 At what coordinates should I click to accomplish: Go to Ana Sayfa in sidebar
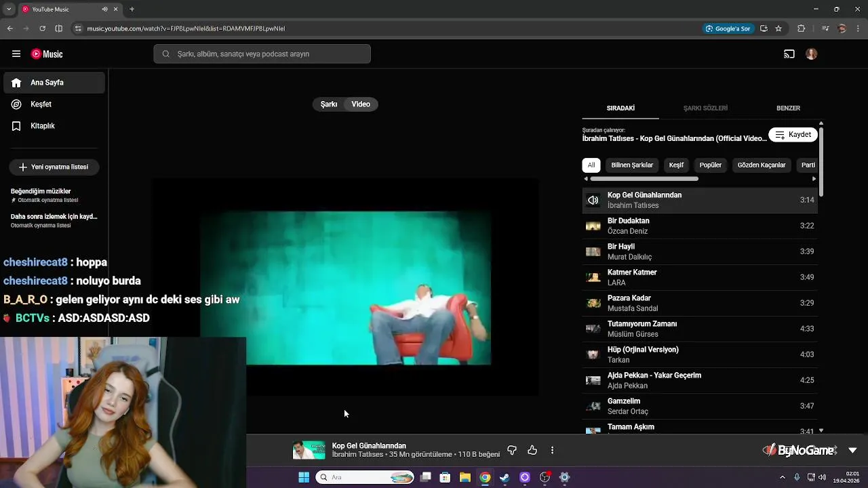point(54,83)
